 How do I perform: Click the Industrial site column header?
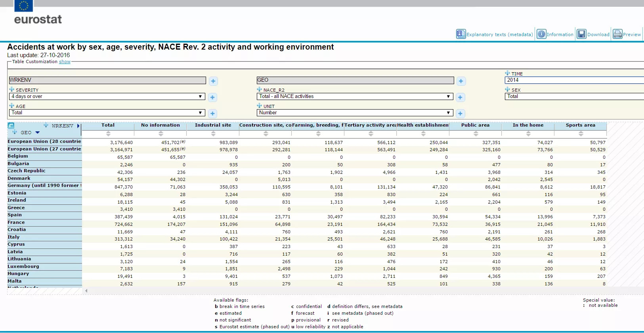tap(213, 125)
